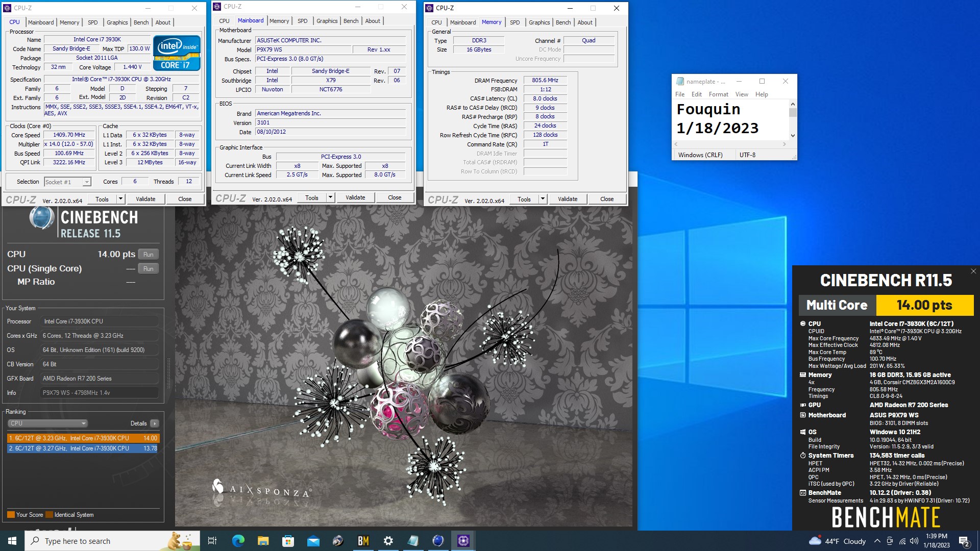The height and width of the screenshot is (551, 980).
Task: Switch to CPU tab in the third CPU-Z window
Action: [x=436, y=22]
